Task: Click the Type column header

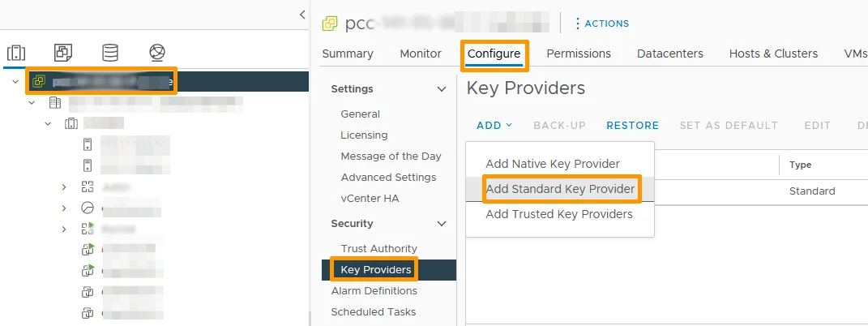Action: pyautogui.click(x=800, y=165)
